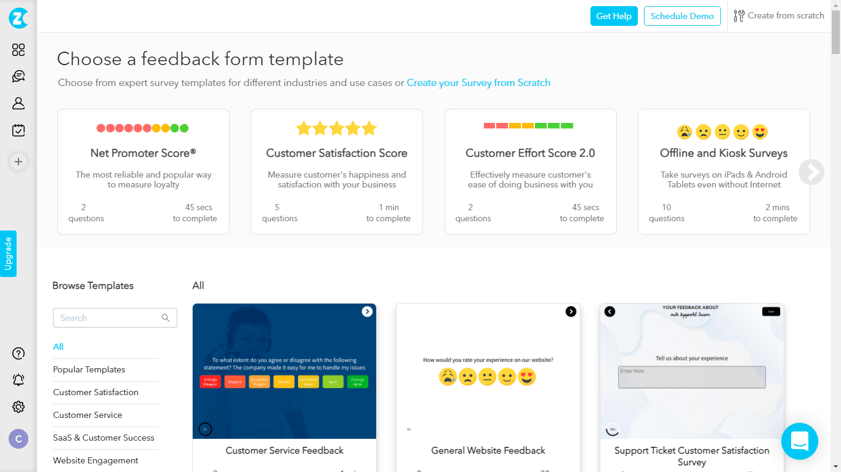Viewport: 841px width, 472px height.
Task: Open the contacts person icon in sidebar
Action: 18,104
